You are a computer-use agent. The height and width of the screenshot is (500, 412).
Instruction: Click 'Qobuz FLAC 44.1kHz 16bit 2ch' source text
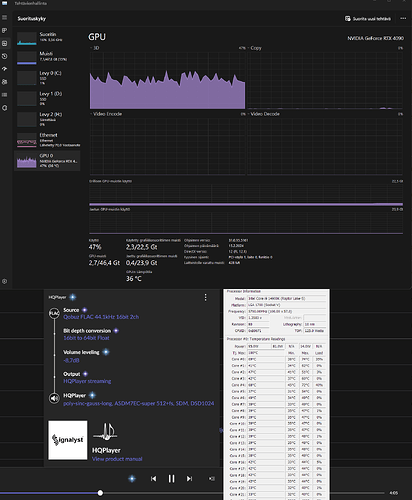click(x=101, y=317)
